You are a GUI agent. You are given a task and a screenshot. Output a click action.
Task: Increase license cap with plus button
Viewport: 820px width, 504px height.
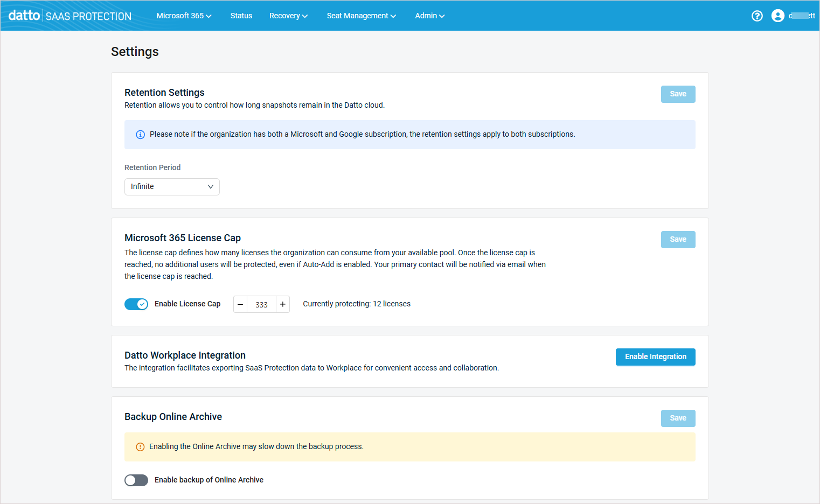coord(283,304)
